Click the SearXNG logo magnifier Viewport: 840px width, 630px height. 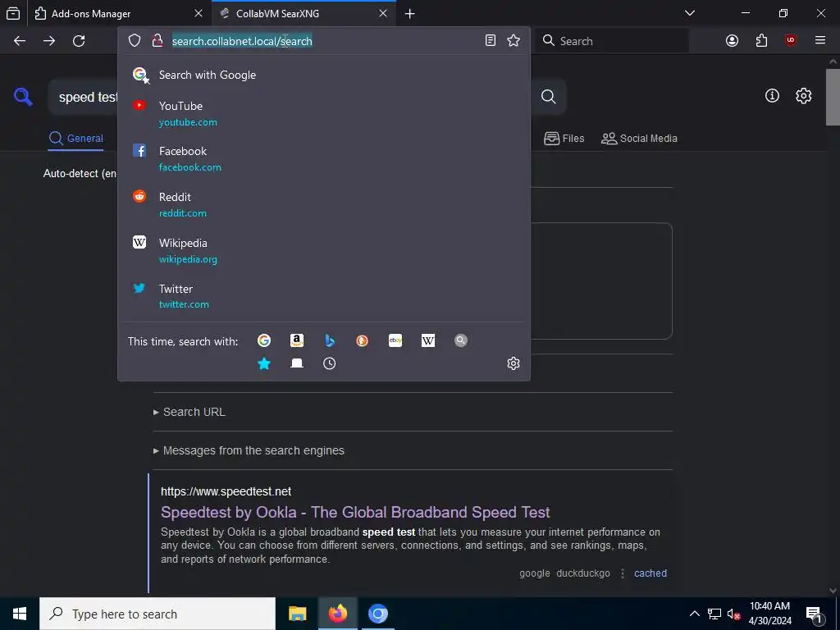pos(23,97)
